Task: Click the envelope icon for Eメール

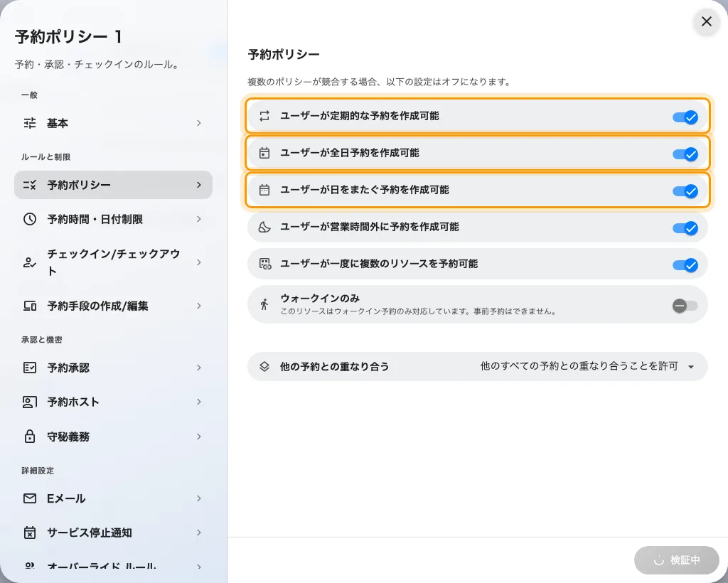Action: [x=30, y=498]
